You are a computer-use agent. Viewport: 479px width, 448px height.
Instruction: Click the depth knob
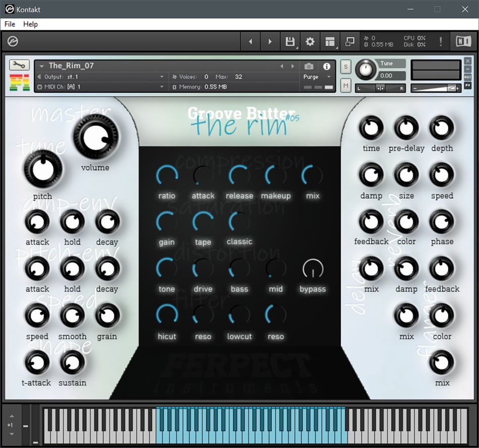click(442, 128)
